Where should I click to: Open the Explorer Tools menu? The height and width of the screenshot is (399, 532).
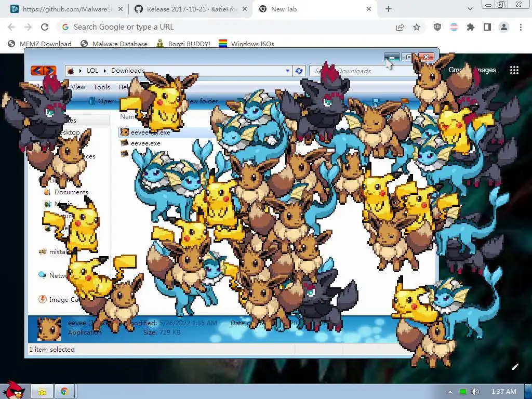pos(102,87)
